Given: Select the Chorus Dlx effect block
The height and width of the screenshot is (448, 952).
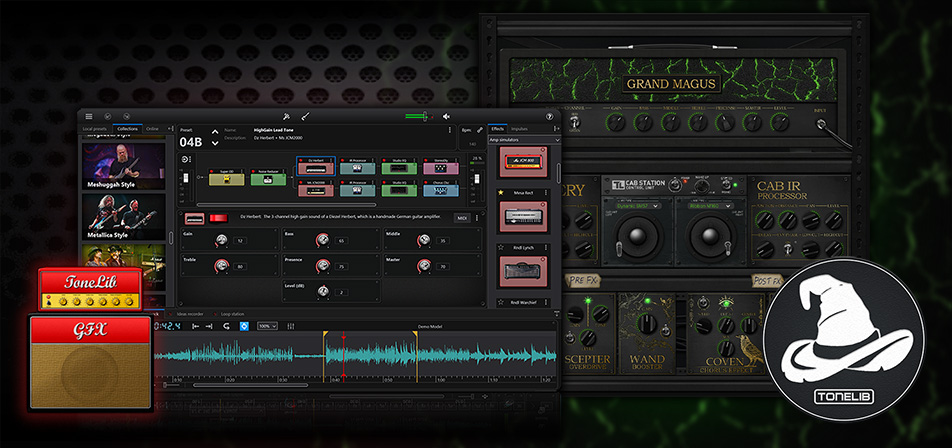Looking at the screenshot, I should [441, 189].
